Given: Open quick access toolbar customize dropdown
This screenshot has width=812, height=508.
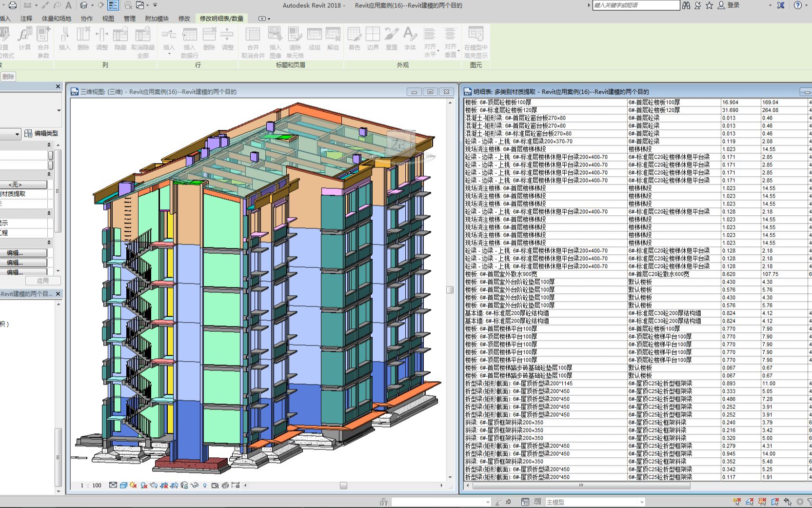Looking at the screenshot, I should [155, 5].
